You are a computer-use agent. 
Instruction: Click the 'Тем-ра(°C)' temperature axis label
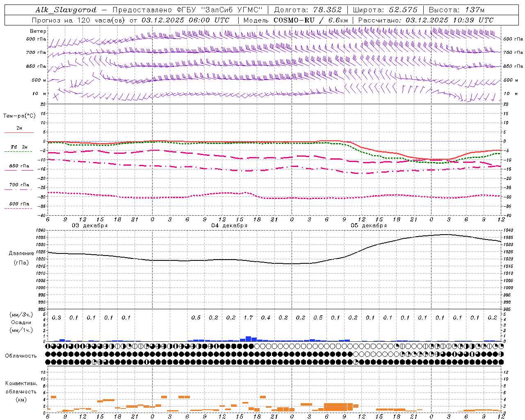coord(19,116)
